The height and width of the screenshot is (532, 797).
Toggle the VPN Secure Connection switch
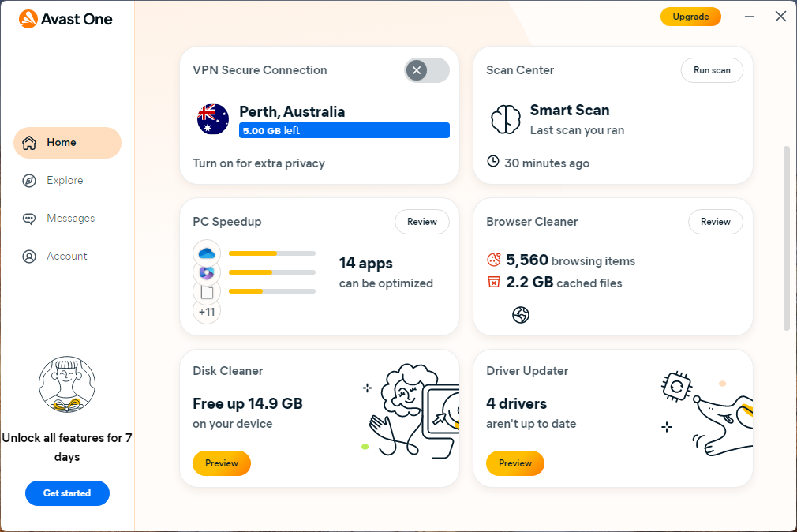(427, 70)
